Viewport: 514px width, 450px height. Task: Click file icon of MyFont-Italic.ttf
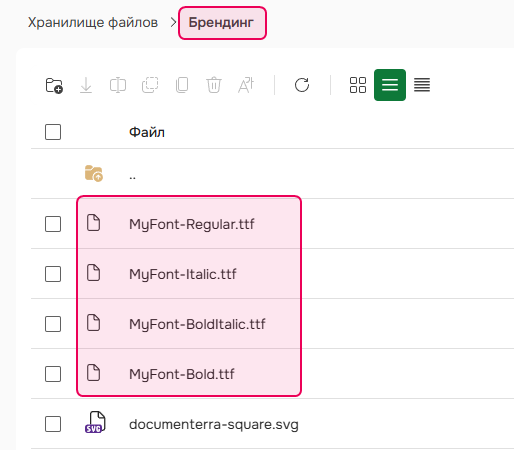(93, 273)
